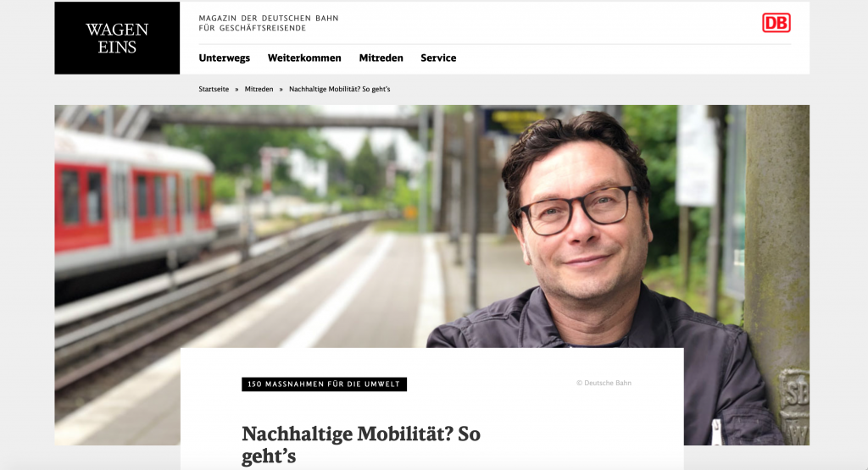Click the Wagen Eins black logo
This screenshot has width=868, height=470.
coord(117,37)
